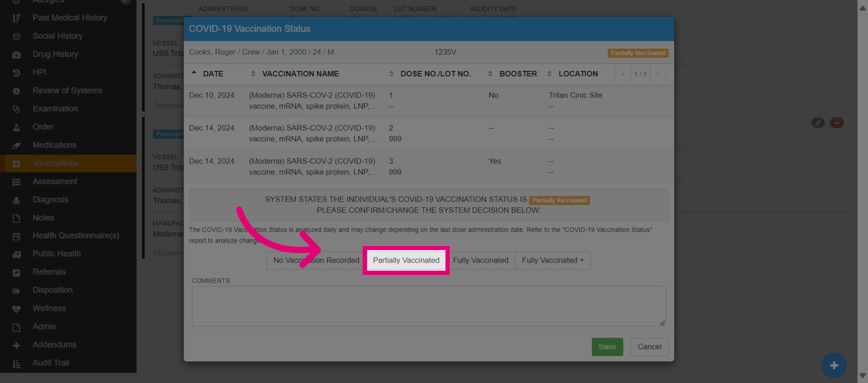Click the Assessment list icon
Screen dimensions: 868x383
16,182
